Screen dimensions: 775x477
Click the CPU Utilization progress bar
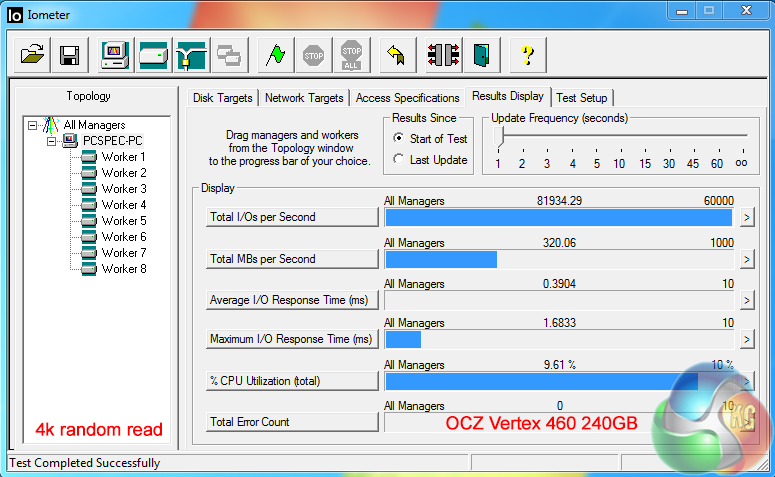coord(559,382)
